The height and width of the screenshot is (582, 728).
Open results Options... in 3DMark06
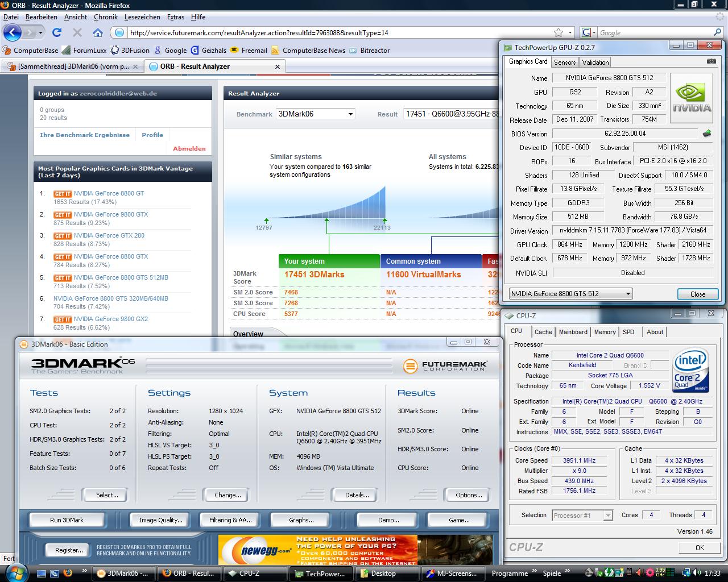pyautogui.click(x=469, y=495)
